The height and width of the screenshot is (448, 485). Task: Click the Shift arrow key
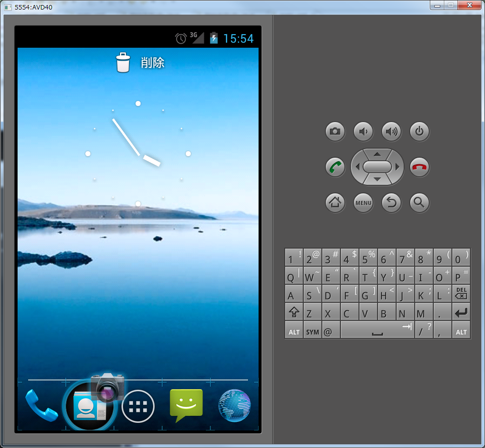pos(294,311)
